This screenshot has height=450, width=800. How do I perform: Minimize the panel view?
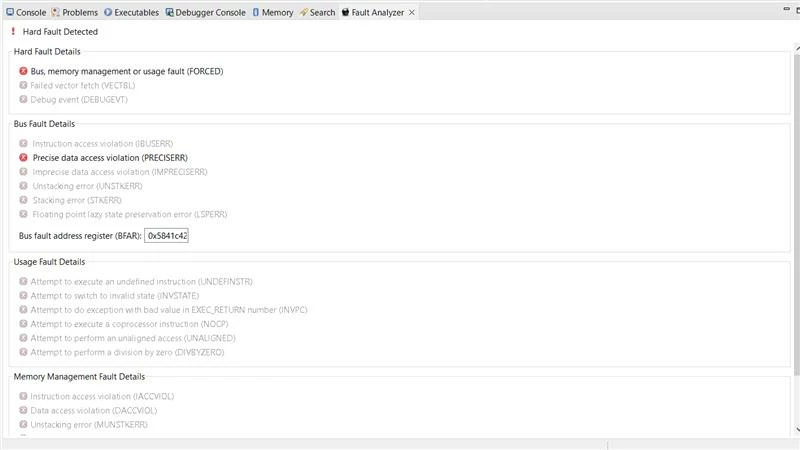[786, 9]
